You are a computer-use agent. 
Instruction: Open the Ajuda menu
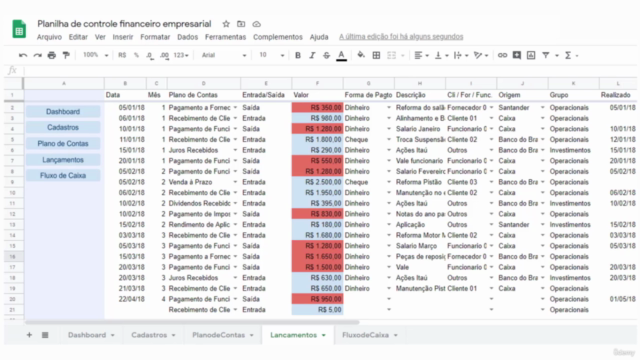319,37
